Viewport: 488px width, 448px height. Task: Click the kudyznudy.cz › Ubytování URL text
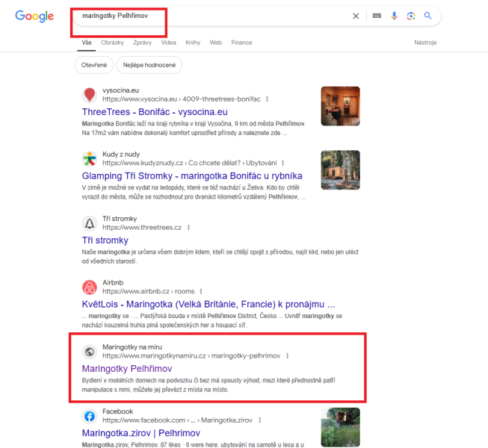[190, 163]
